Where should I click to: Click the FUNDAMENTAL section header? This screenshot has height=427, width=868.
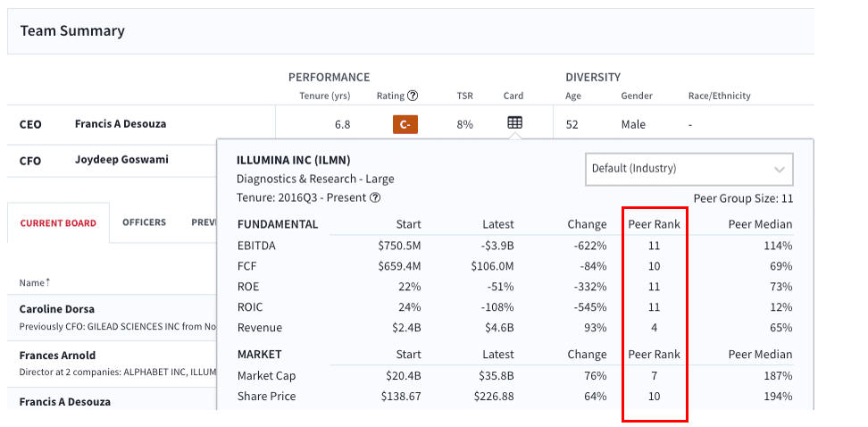point(278,224)
